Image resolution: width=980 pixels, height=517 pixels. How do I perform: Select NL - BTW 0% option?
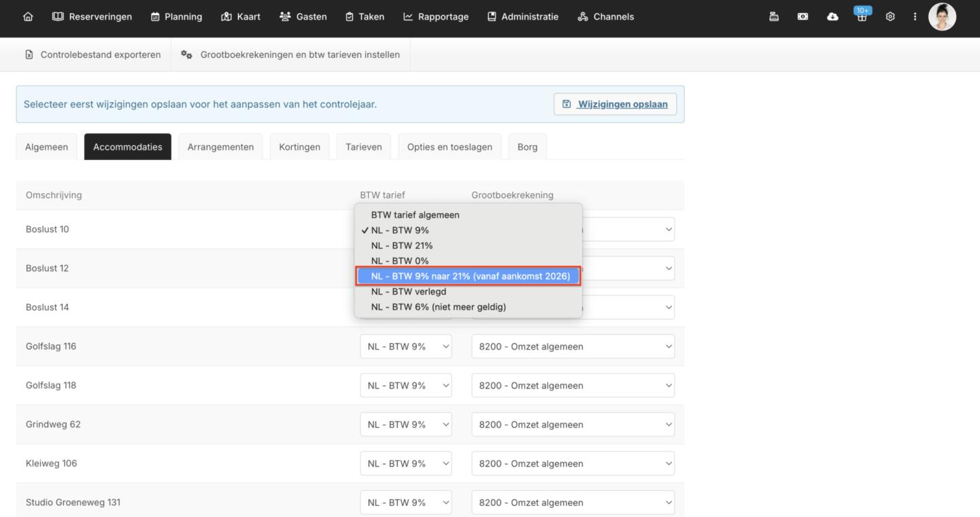(399, 261)
